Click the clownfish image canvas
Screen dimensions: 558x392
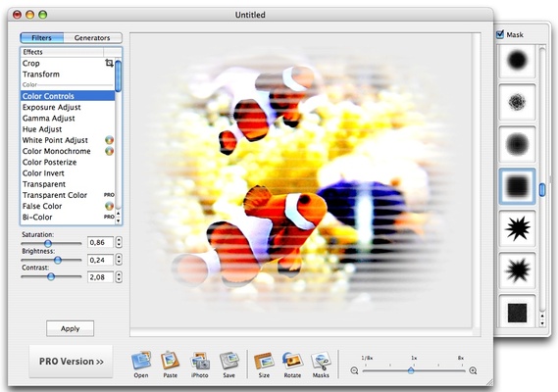301,180
